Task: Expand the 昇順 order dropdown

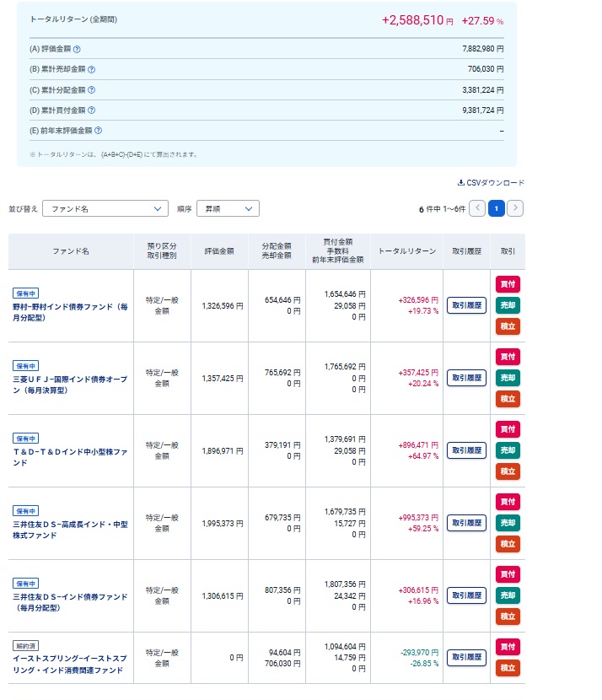Action: pyautogui.click(x=227, y=208)
